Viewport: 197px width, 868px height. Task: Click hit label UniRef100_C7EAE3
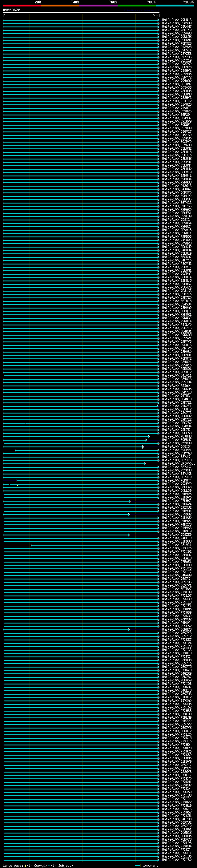point(177,558)
